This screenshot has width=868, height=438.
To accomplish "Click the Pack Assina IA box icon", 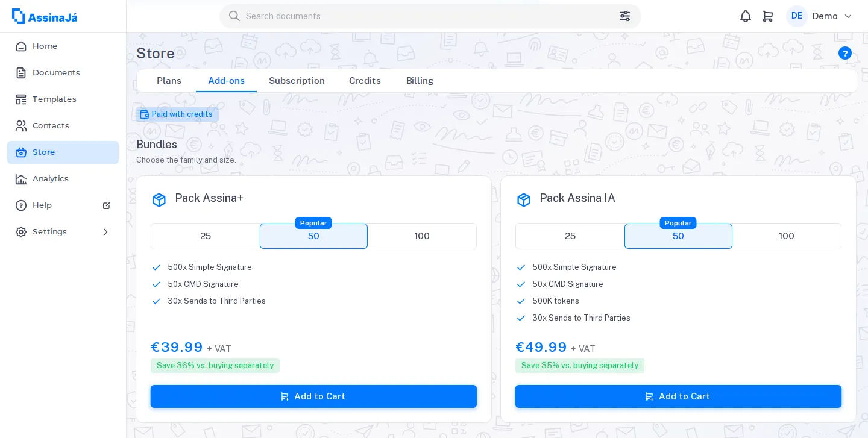I will [x=524, y=199].
